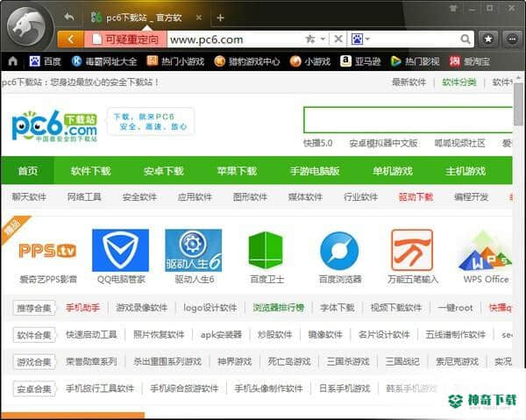Select the 手游电脑版 navigation tab
Image resolution: width=526 pixels, height=420 pixels.
(x=315, y=171)
